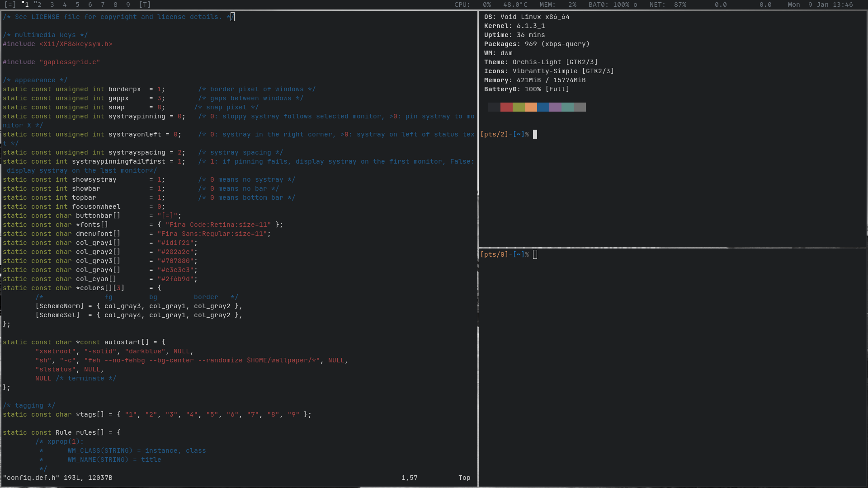Image resolution: width=868 pixels, height=488 pixels.
Task: Click the showsystray value in the editor
Action: pyautogui.click(x=159, y=179)
